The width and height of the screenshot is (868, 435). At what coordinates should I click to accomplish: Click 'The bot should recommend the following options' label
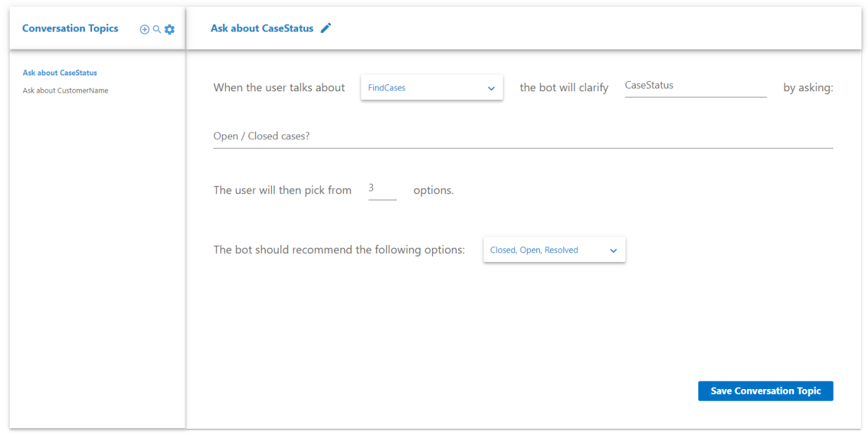[x=339, y=250]
